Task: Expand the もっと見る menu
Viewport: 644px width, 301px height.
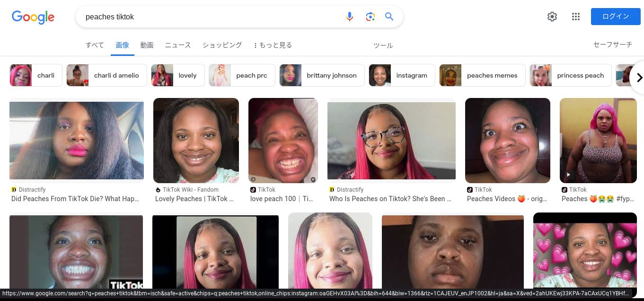Action: coord(273,45)
